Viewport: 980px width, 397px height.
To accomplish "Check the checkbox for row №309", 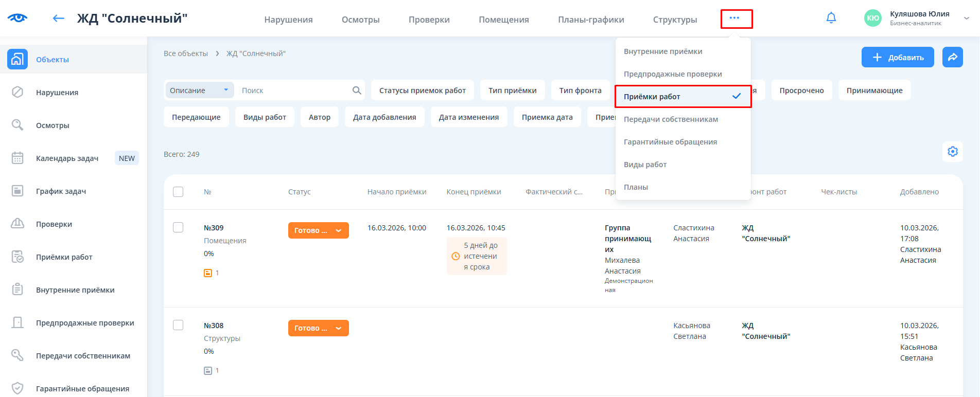I will pos(178,227).
